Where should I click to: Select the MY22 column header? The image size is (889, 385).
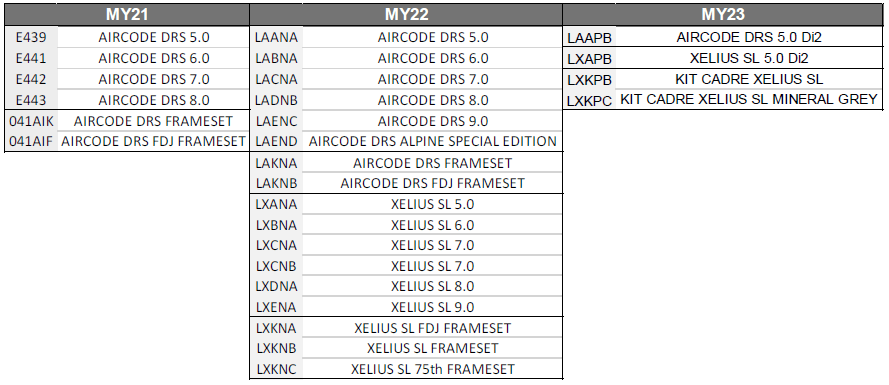pos(406,14)
